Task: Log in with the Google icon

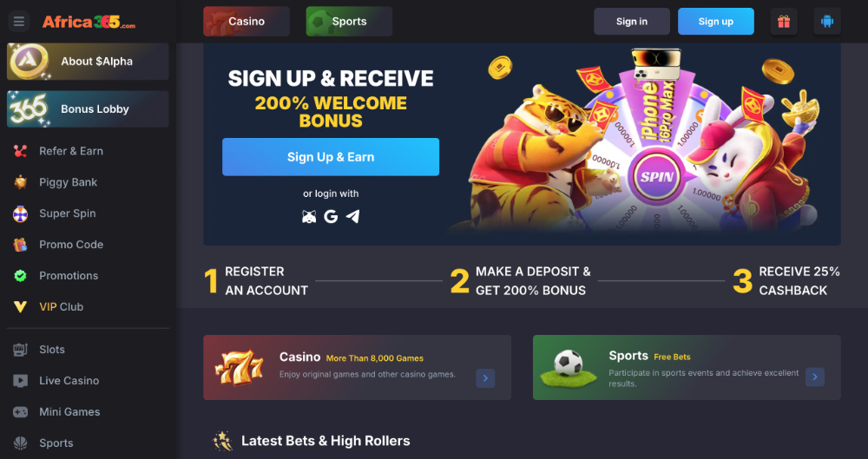Action: pos(331,217)
